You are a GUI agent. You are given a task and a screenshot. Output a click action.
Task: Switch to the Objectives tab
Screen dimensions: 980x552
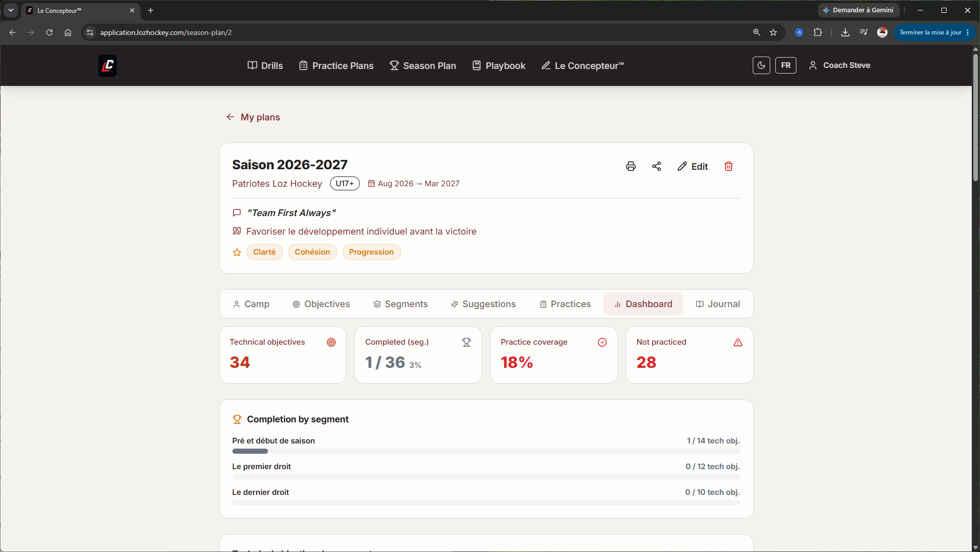pyautogui.click(x=321, y=304)
